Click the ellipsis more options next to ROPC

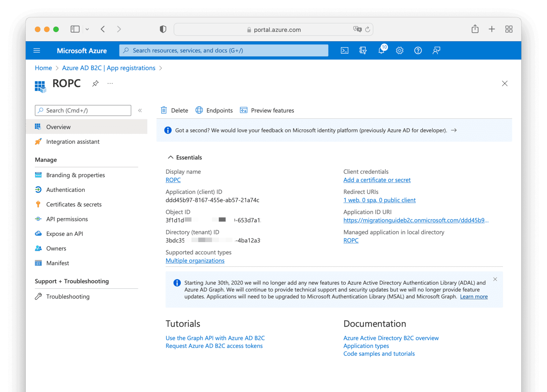pyautogui.click(x=110, y=83)
